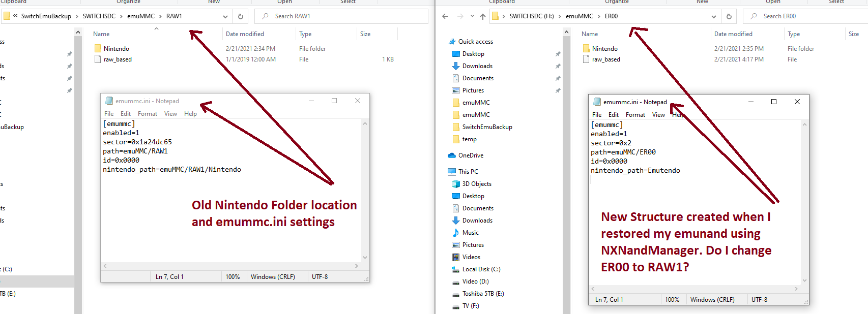Go up one folder in ER00 window

483,16
